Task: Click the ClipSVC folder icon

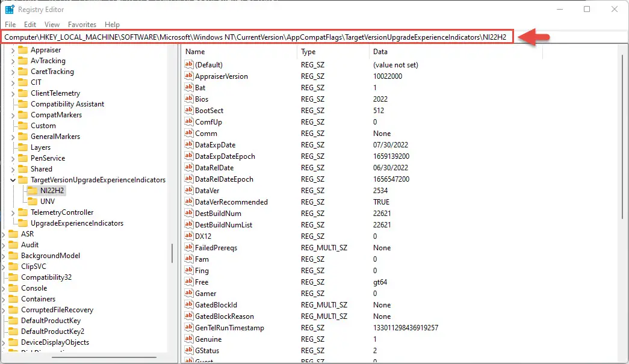Action: click(14, 266)
